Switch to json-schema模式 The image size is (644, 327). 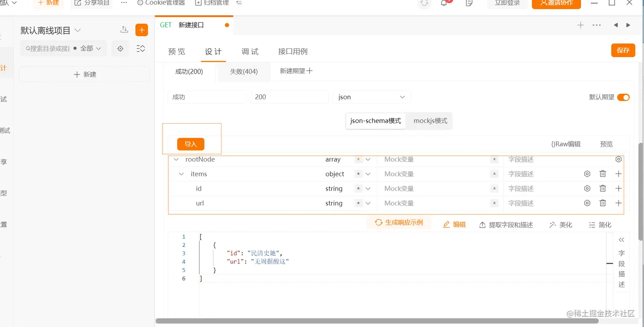pyautogui.click(x=376, y=121)
